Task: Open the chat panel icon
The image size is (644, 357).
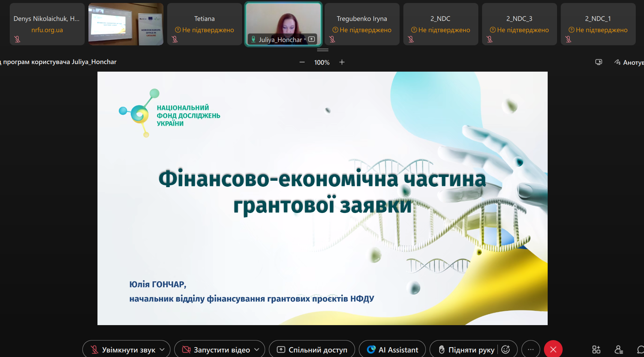Action: click(640, 349)
